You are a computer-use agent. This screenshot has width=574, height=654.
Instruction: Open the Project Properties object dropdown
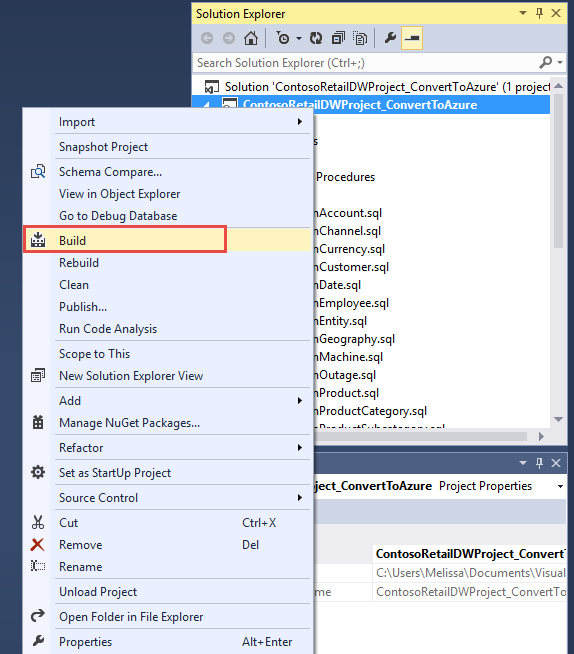coord(560,486)
